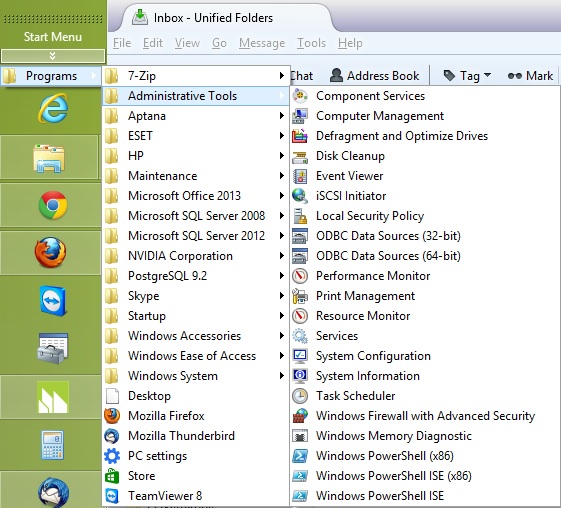Viewport: 561px width, 508px height.
Task: Launch Mozilla Firefox from Programs list
Action: pyautogui.click(x=196, y=416)
